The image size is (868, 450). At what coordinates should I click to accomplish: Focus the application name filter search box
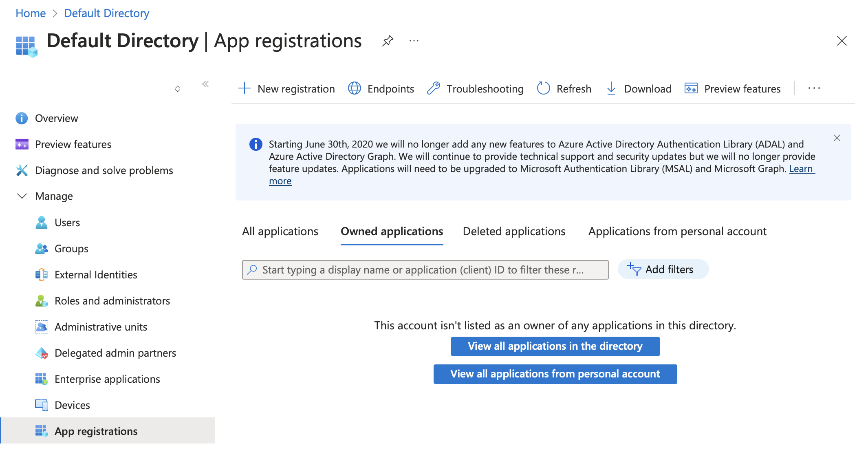[425, 270]
